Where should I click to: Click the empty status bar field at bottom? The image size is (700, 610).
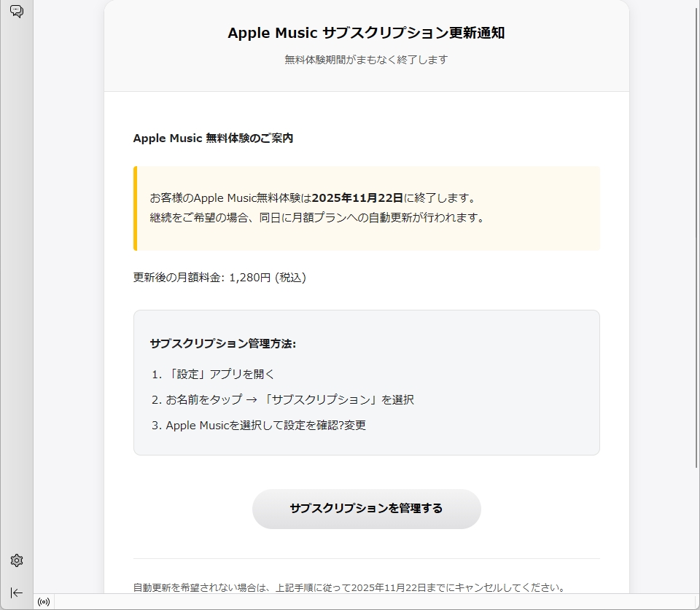[365, 602]
